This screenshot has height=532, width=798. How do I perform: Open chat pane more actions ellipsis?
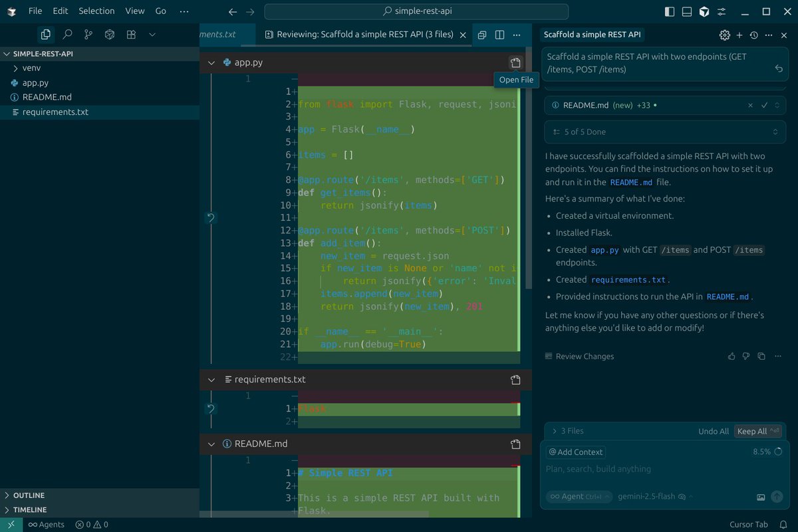pyautogui.click(x=769, y=35)
